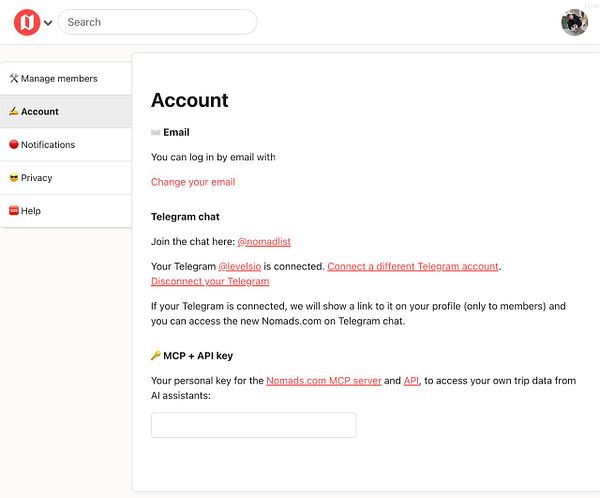The height and width of the screenshot is (498, 600).
Task: Open the Help section
Action: coord(66,211)
